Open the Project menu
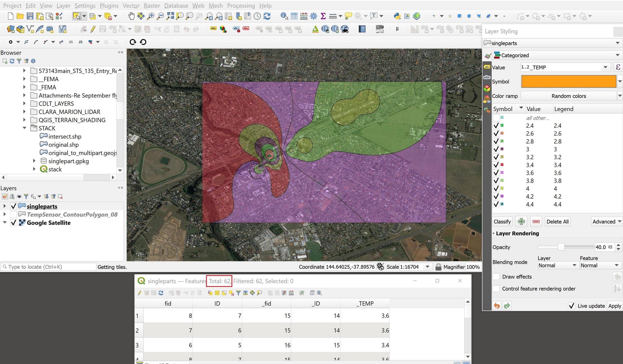 [12, 5]
